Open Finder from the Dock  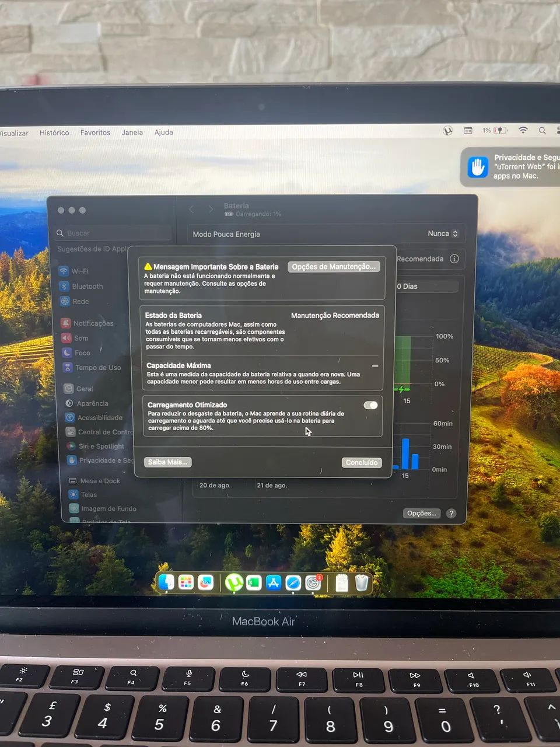[x=166, y=582]
